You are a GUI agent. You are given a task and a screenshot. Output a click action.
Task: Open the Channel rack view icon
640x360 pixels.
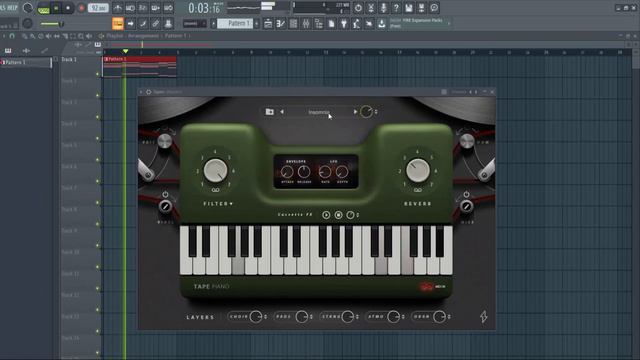(293, 24)
